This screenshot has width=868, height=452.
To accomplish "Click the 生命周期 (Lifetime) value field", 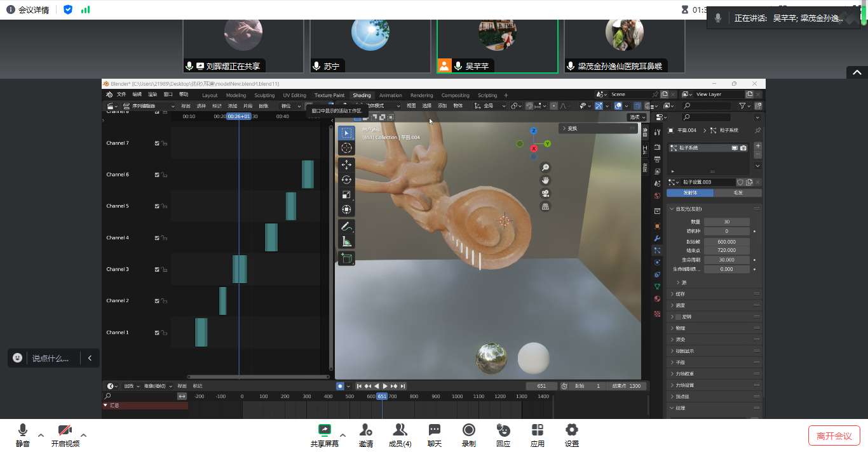I will tap(726, 260).
